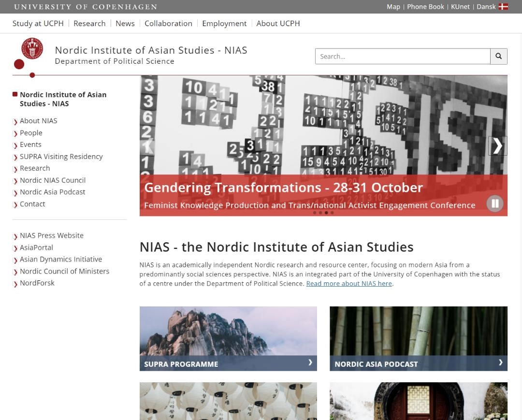
Task: Select the first carousel dot indicator
Action: pyautogui.click(x=315, y=213)
